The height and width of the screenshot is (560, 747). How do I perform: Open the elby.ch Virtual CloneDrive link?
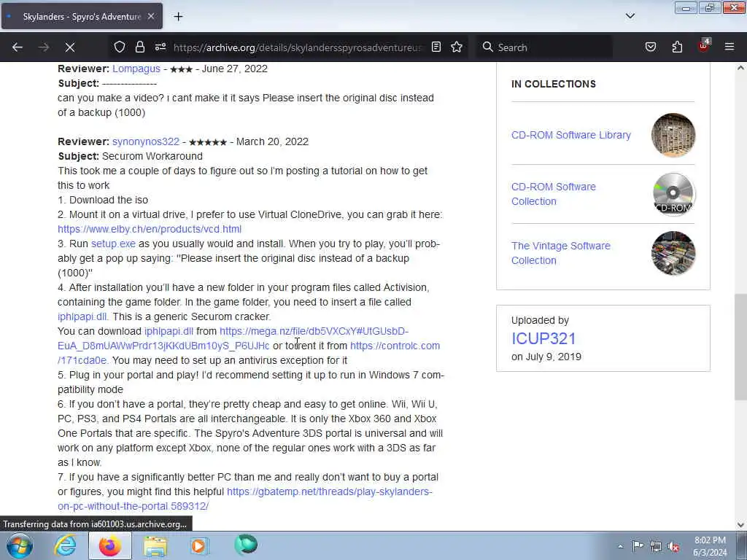click(x=150, y=229)
